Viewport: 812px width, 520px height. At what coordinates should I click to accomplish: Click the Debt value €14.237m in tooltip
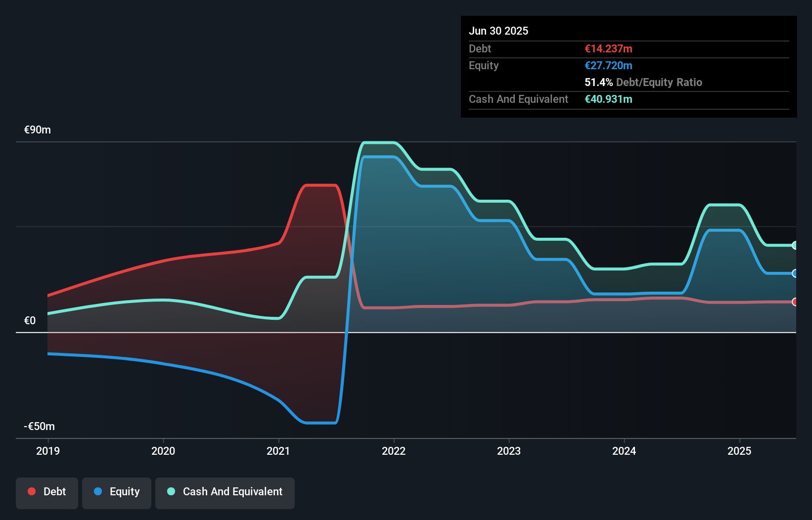click(608, 48)
